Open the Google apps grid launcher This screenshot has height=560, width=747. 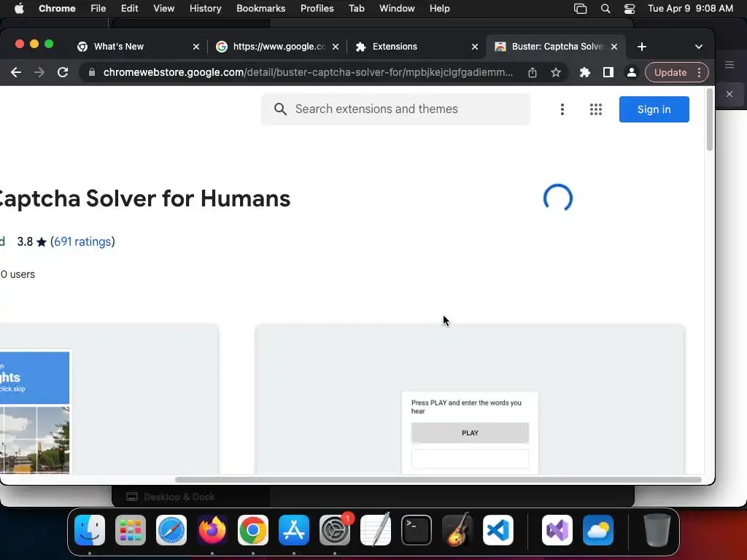pyautogui.click(x=595, y=109)
